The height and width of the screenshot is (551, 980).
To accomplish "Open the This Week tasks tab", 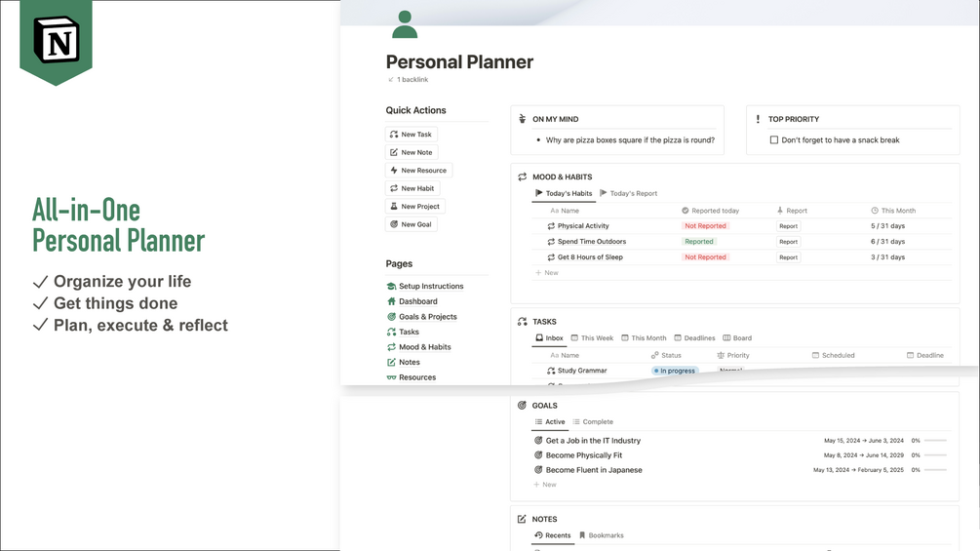I will tap(592, 338).
